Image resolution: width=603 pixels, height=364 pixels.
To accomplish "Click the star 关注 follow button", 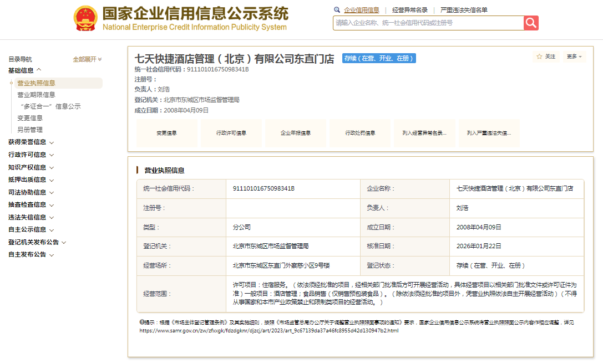I will (x=545, y=57).
